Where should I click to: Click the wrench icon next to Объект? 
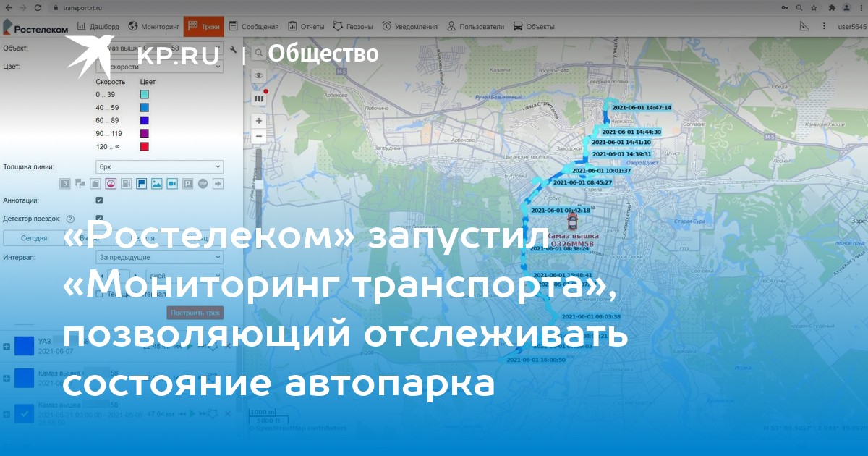233,49
